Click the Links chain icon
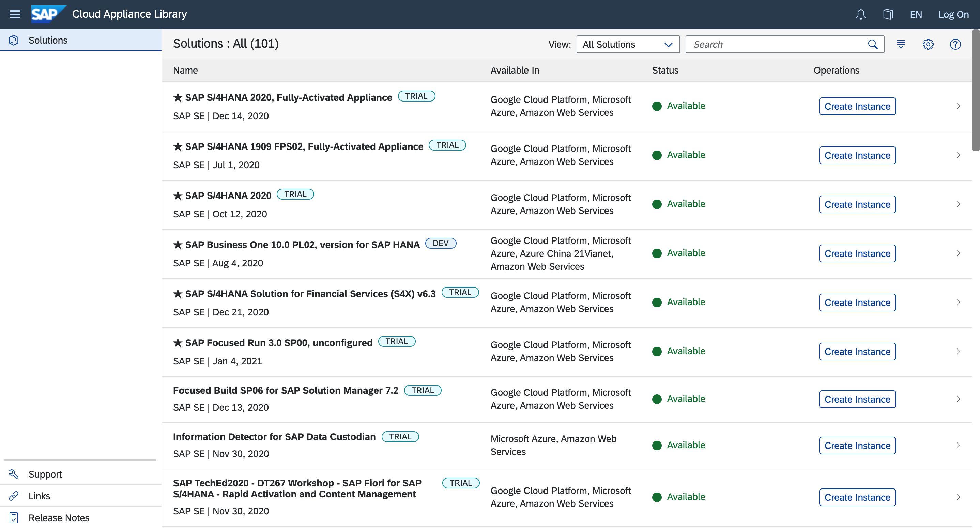 coord(14,496)
